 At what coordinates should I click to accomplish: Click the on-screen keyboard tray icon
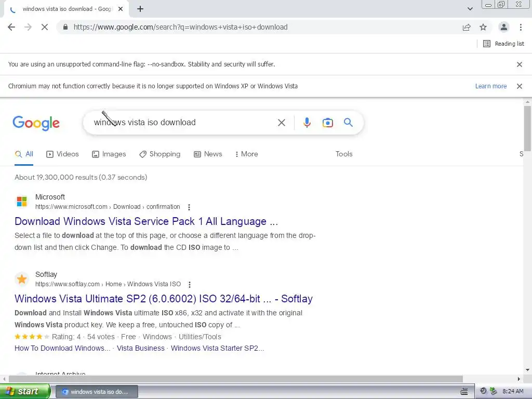coord(464,392)
